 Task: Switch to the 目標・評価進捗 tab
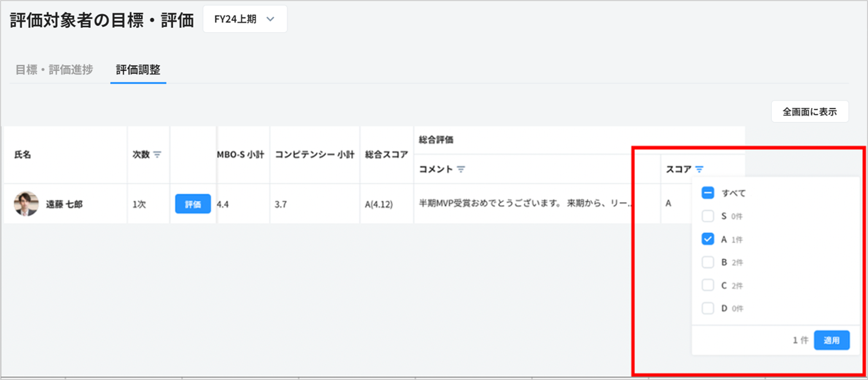[54, 70]
